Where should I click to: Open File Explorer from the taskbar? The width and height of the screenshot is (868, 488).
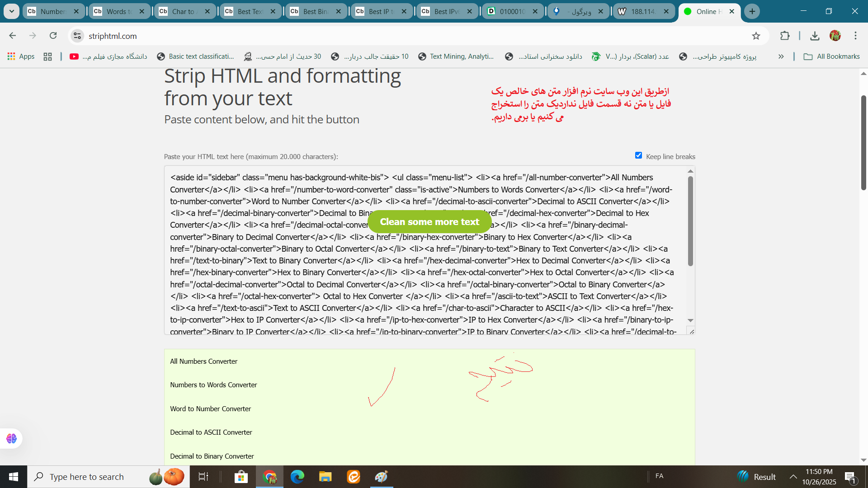[325, 476]
